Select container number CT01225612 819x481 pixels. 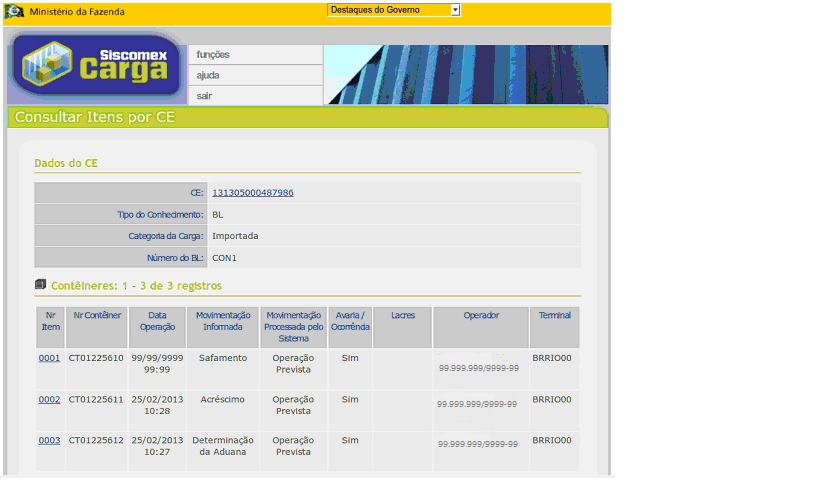pyautogui.click(x=96, y=440)
